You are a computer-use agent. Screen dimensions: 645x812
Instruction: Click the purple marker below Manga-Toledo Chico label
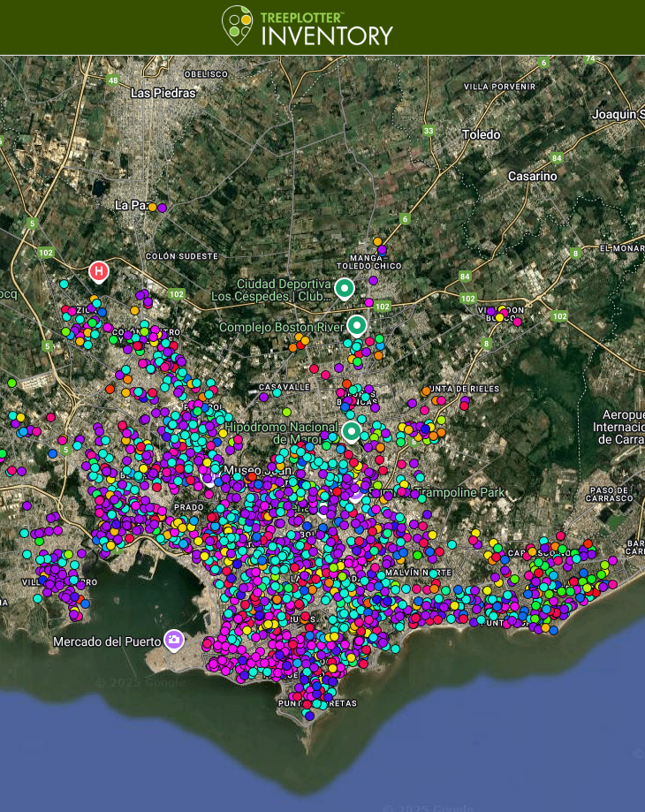coord(373,280)
